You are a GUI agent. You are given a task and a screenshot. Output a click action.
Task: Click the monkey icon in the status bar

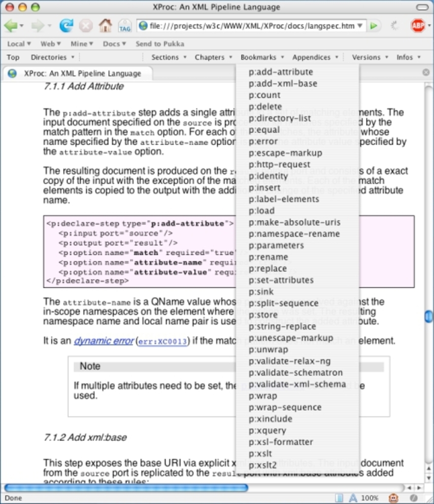(x=393, y=498)
